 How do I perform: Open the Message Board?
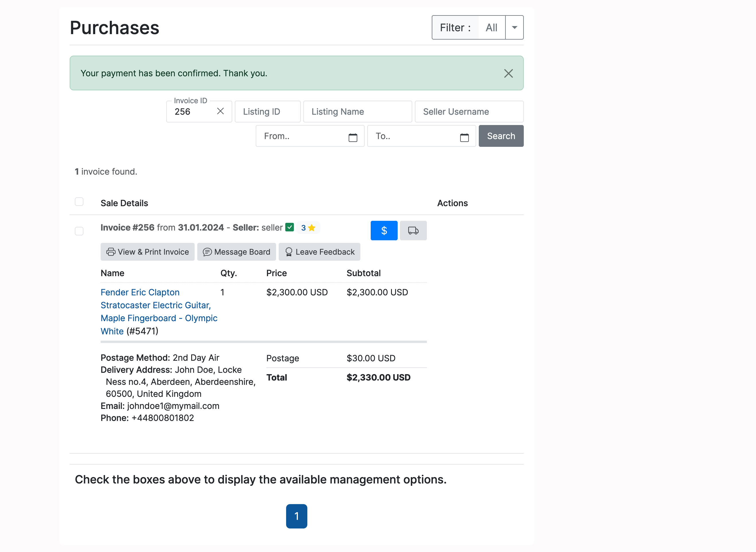pos(237,252)
